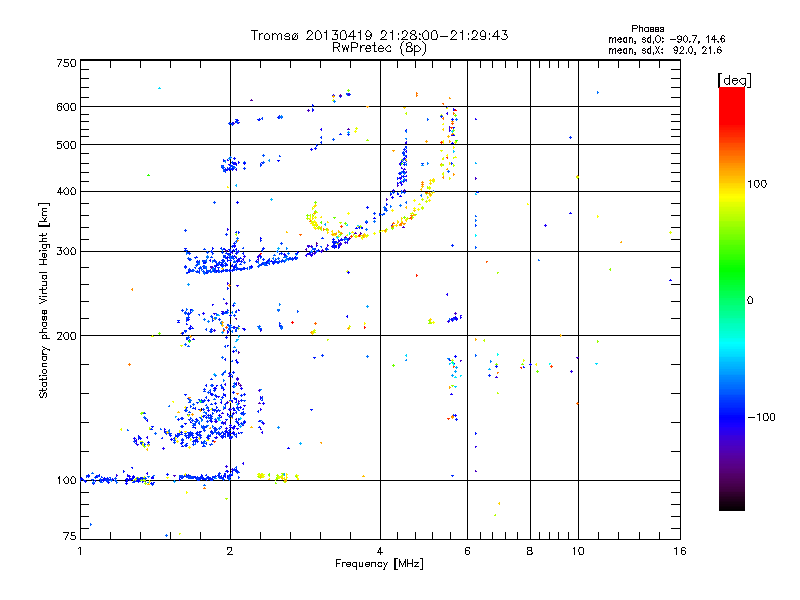Click the subtitle 'RwPretec (8p)'
This screenshot has height=600, width=800.
click(379, 48)
